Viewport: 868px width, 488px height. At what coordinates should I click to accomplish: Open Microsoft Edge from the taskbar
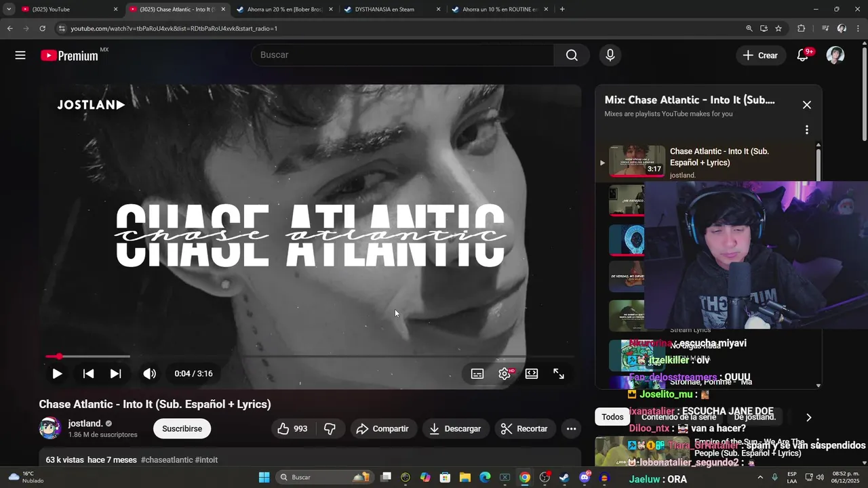pyautogui.click(x=485, y=477)
